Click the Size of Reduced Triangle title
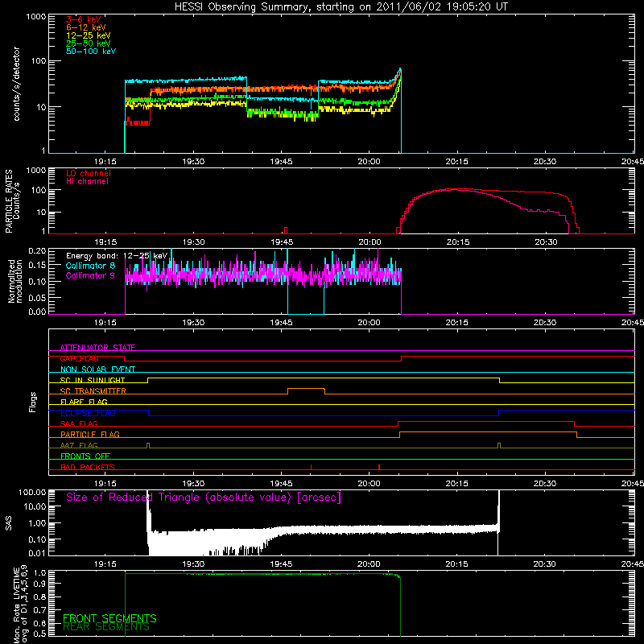This screenshot has height=644, width=644. (x=204, y=497)
